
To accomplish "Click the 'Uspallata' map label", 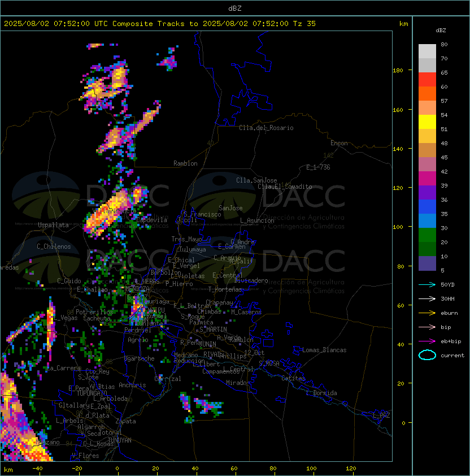I will (53, 225).
